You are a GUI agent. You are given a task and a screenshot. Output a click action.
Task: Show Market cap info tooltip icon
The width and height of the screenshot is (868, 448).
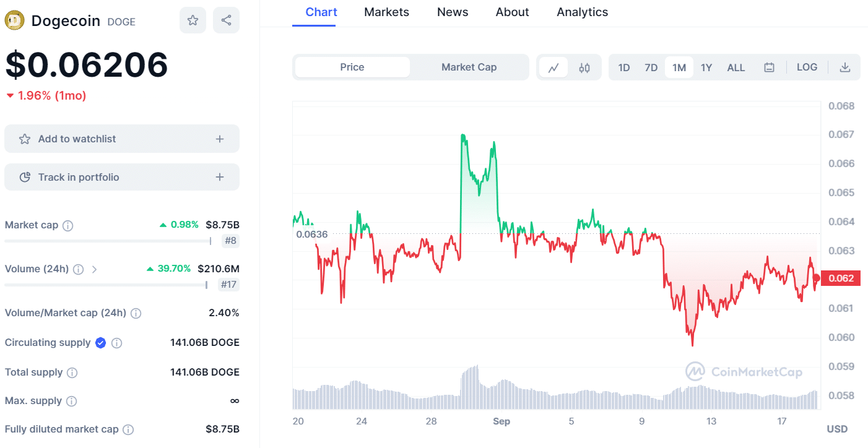click(68, 226)
